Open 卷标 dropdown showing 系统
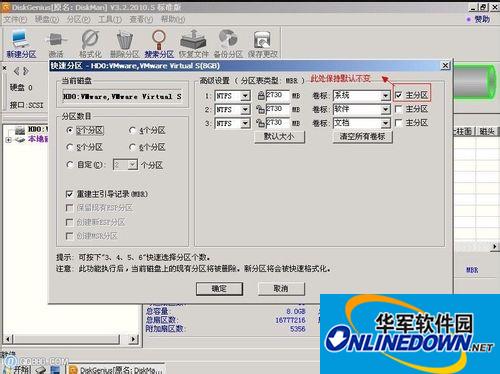The width and height of the screenshot is (500, 374). click(385, 96)
